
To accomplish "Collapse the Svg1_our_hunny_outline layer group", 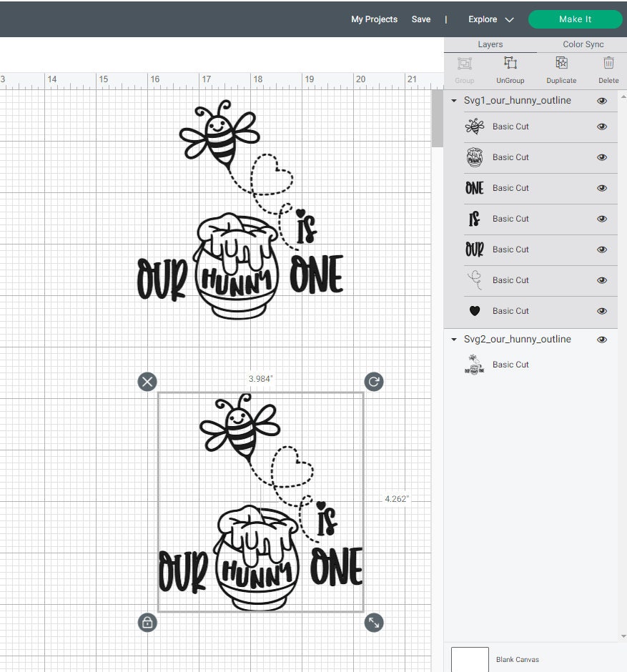I will pyautogui.click(x=453, y=101).
